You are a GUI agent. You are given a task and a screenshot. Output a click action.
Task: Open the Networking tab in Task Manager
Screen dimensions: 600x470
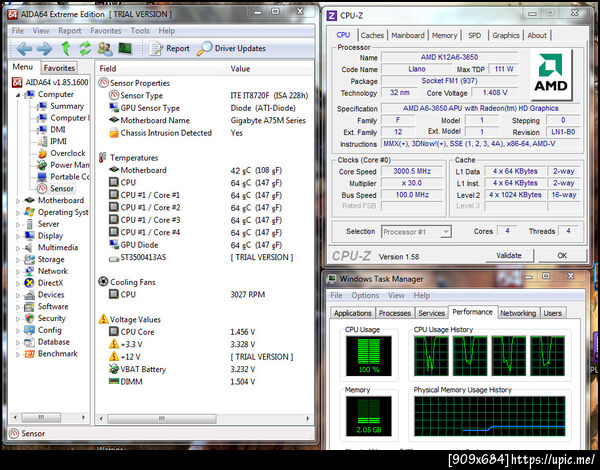click(x=518, y=313)
